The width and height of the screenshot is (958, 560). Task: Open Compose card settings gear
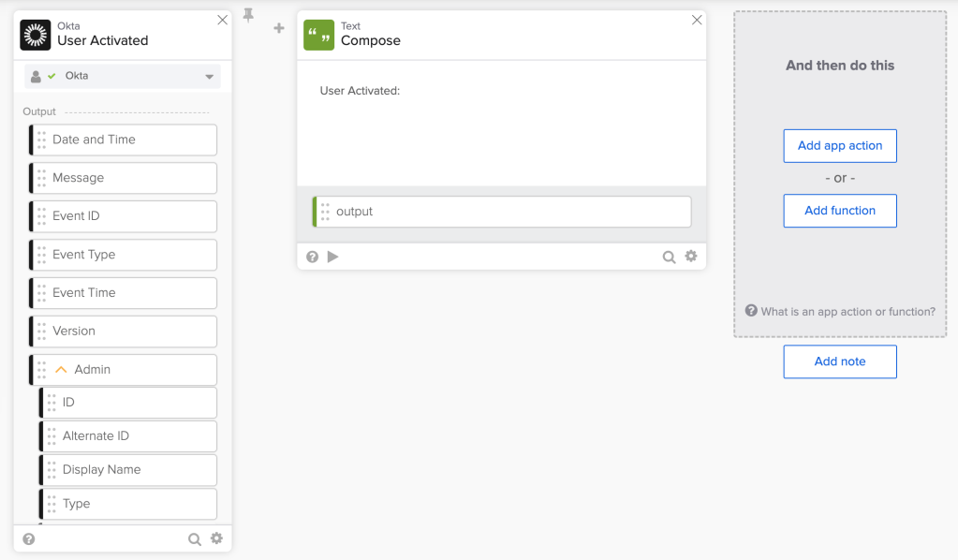pos(691,256)
